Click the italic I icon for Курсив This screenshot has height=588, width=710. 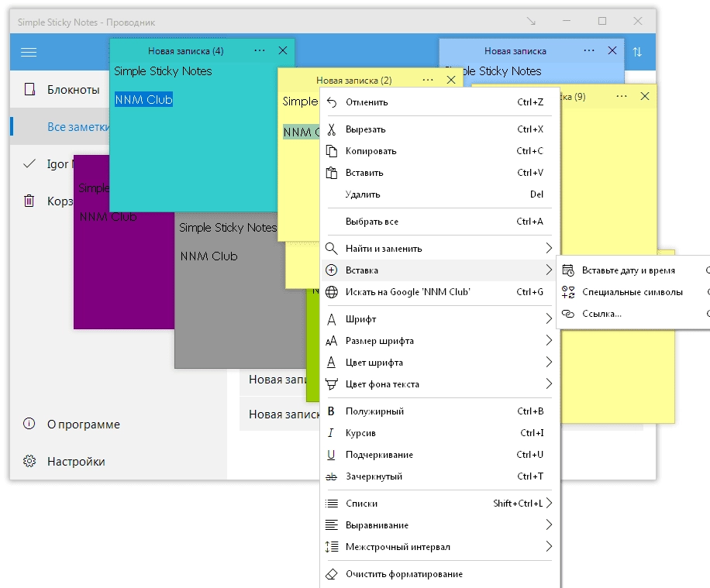point(331,433)
